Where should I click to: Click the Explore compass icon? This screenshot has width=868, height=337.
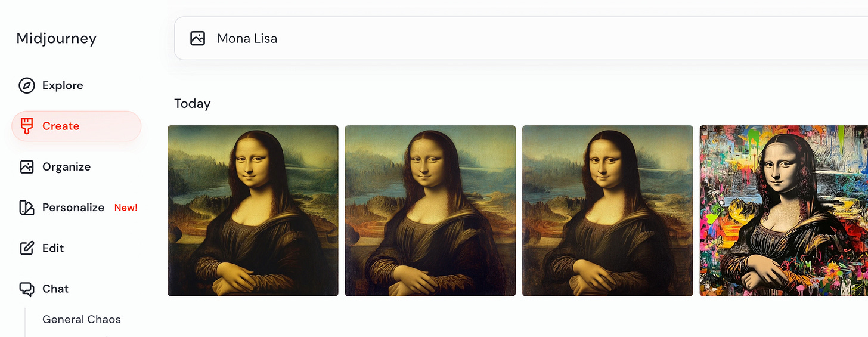[x=27, y=85]
